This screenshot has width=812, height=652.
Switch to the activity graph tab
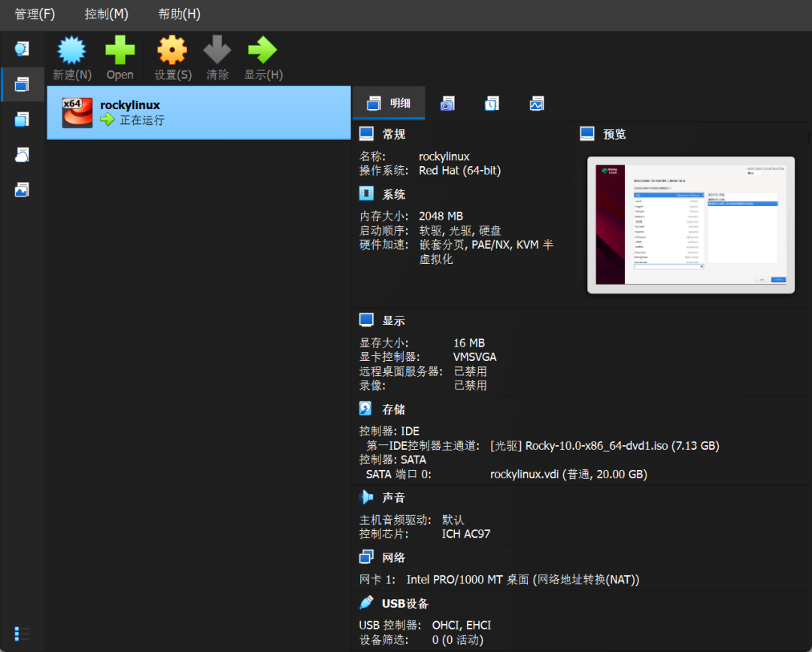537,104
